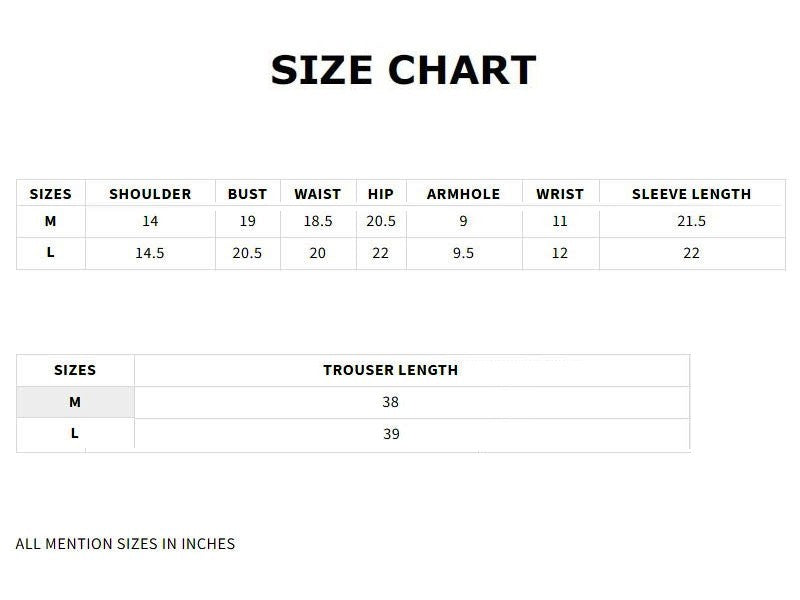Click the WAIST column header
Viewport: 800px width, 600px height.
coord(317,194)
